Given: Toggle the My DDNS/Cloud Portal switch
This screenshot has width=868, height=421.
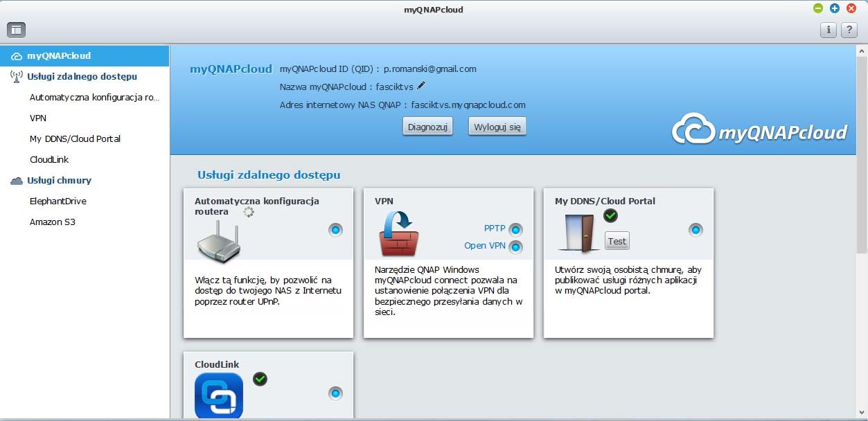Looking at the screenshot, I should coord(696,230).
